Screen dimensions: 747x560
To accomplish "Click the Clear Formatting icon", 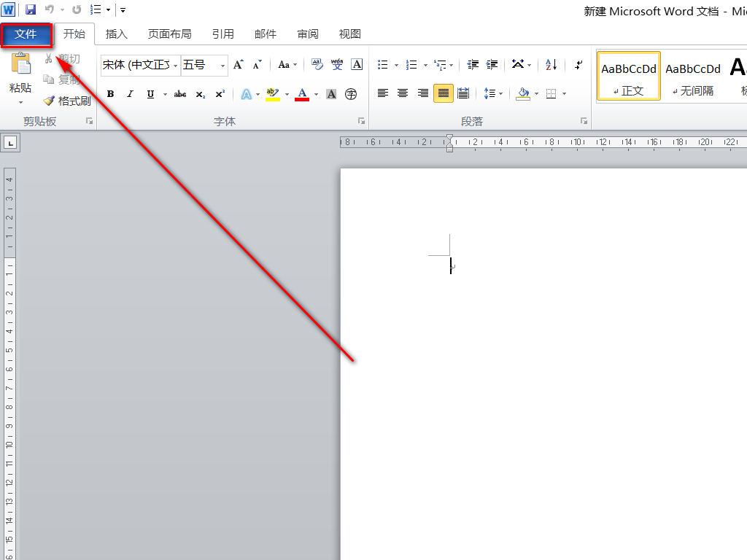I will pyautogui.click(x=317, y=65).
